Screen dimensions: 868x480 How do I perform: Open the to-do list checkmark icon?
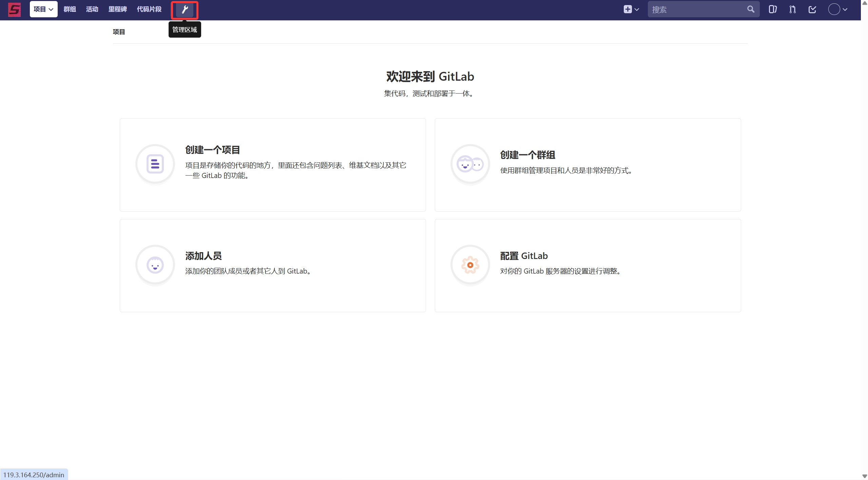point(812,9)
